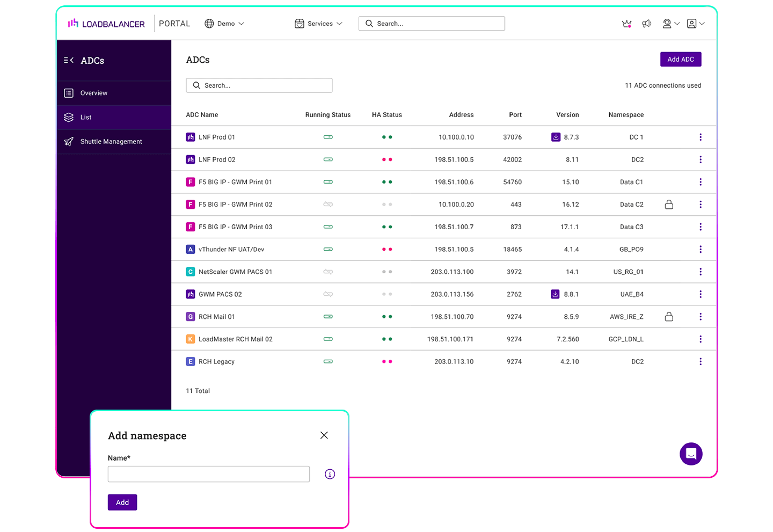Click the Add ADC button
The width and height of the screenshot is (773, 532).
pyautogui.click(x=680, y=60)
